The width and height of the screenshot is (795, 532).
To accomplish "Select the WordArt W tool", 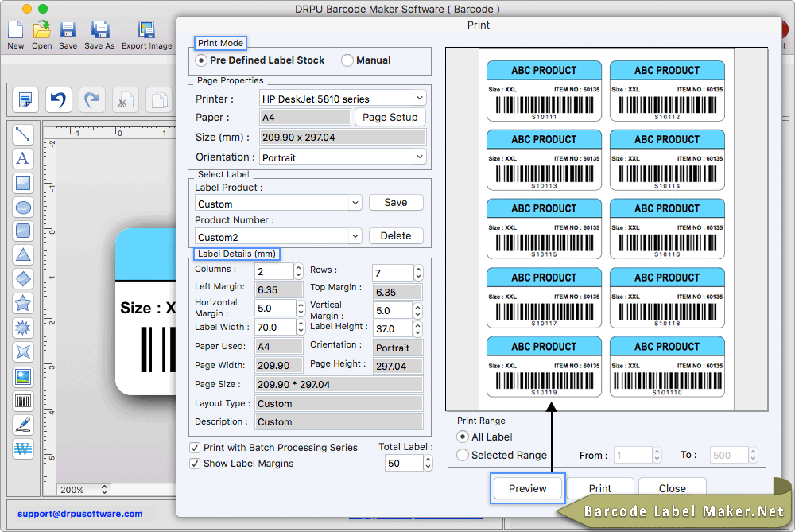I will pos(23,449).
